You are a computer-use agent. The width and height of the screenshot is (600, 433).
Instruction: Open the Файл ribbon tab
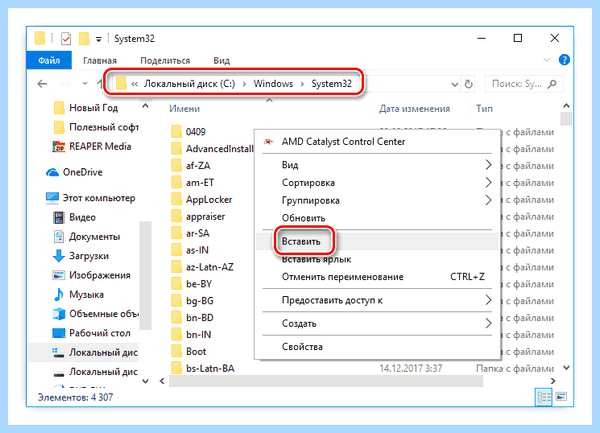coord(49,60)
